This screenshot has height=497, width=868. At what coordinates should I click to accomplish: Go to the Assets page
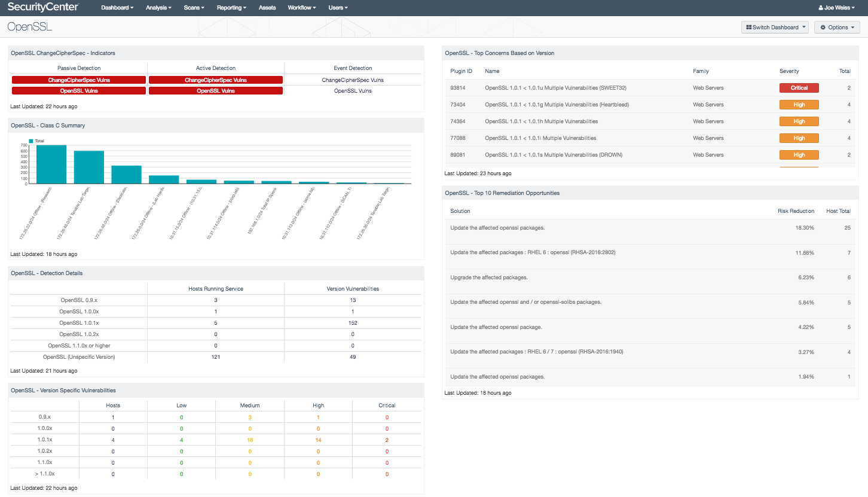click(x=267, y=8)
